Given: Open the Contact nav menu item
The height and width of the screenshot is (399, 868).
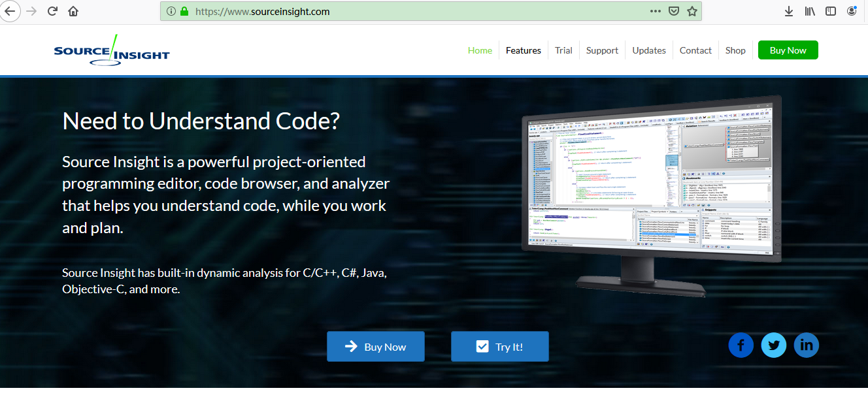Looking at the screenshot, I should [x=695, y=50].
